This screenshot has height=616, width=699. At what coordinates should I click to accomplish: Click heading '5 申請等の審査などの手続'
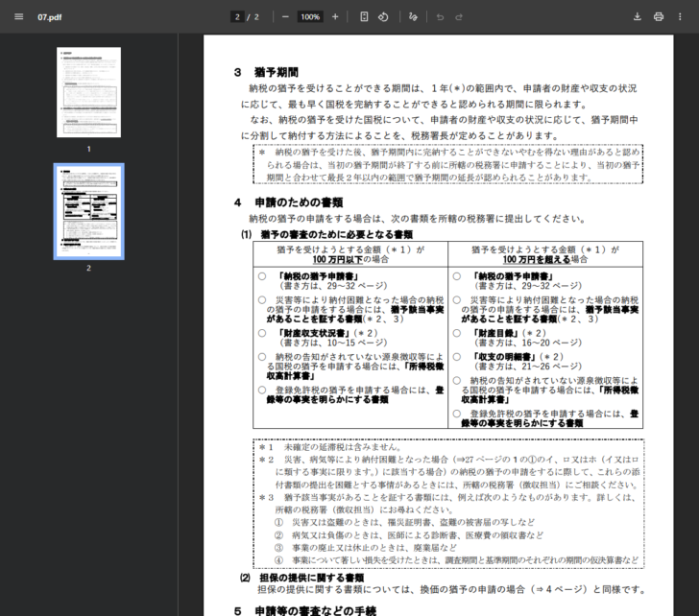305,610
